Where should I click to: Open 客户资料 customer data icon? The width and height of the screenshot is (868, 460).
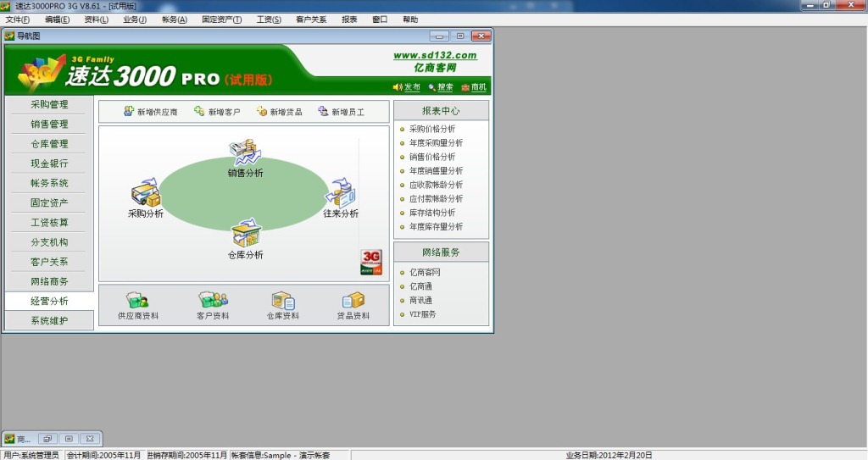coord(213,306)
